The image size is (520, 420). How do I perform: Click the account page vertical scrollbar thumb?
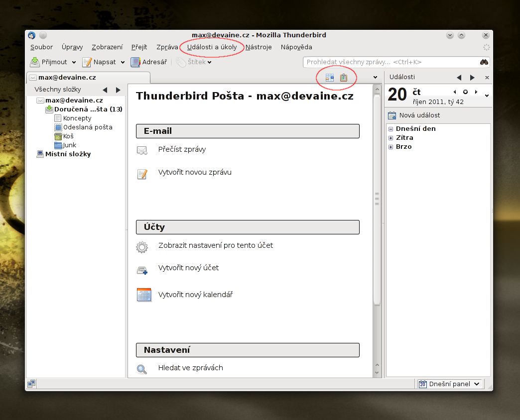point(377,199)
